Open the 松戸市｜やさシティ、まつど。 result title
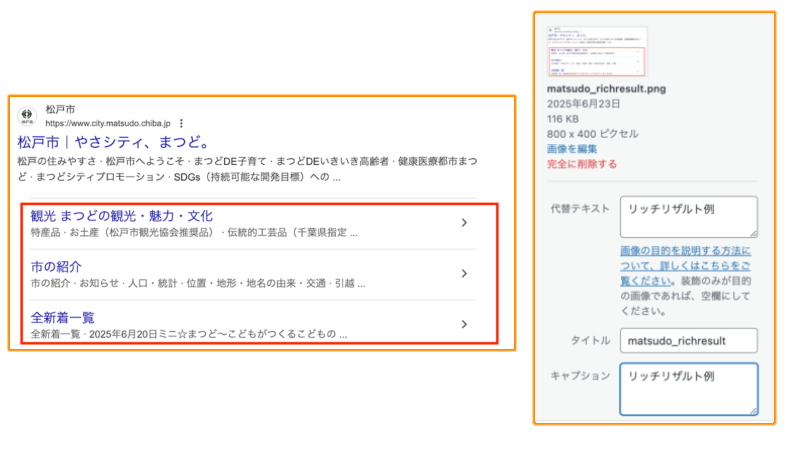Screen dimensions: 800x450 click(x=114, y=142)
